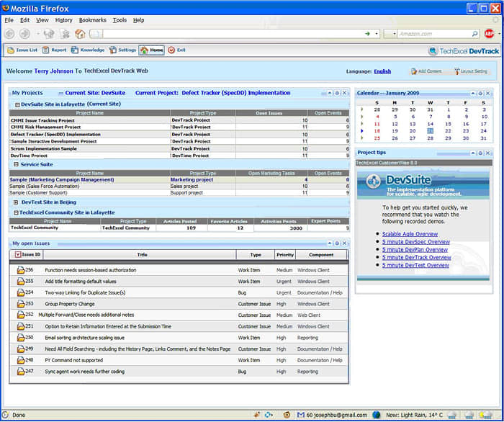The image size is (504, 422).
Task: Collapse the Service Suite group
Action: tap(16, 165)
